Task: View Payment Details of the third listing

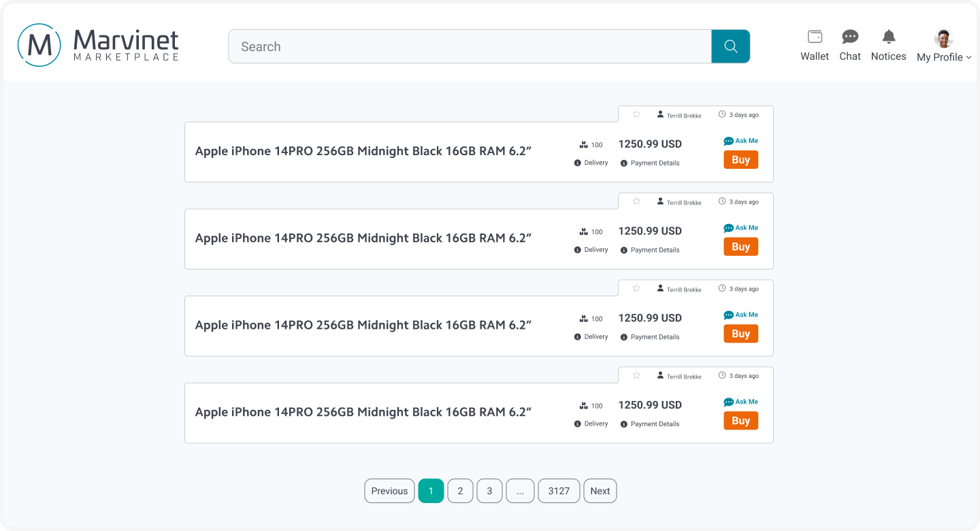Action: click(x=650, y=337)
